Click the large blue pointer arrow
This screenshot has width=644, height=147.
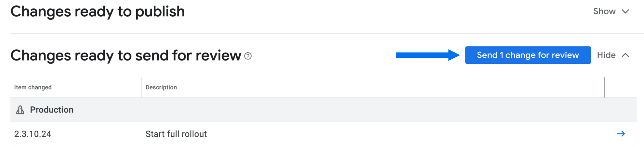point(428,55)
